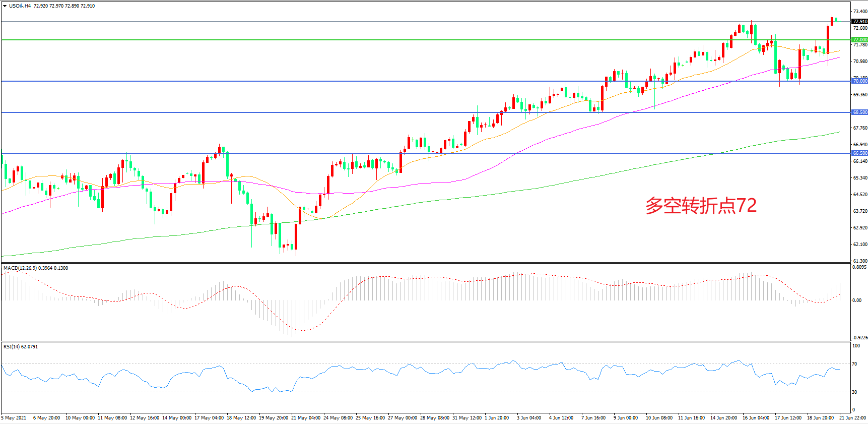Select the blue 70.000 level price tag
The height and width of the screenshot is (424, 868).
click(x=859, y=81)
